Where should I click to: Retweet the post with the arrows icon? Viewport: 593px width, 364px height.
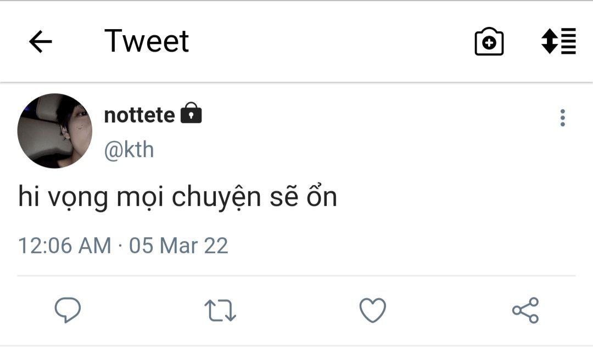[x=220, y=310]
